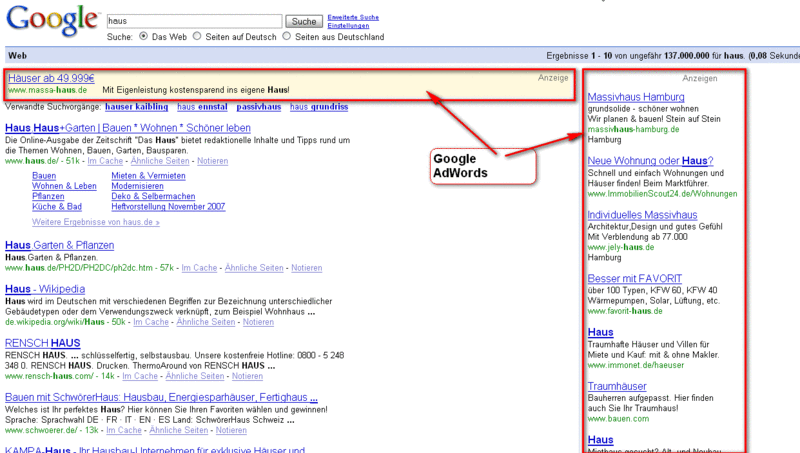Click 'Notieren' for Garten & Pflanzen result
The height and width of the screenshot is (453, 800).
pyautogui.click(x=307, y=268)
